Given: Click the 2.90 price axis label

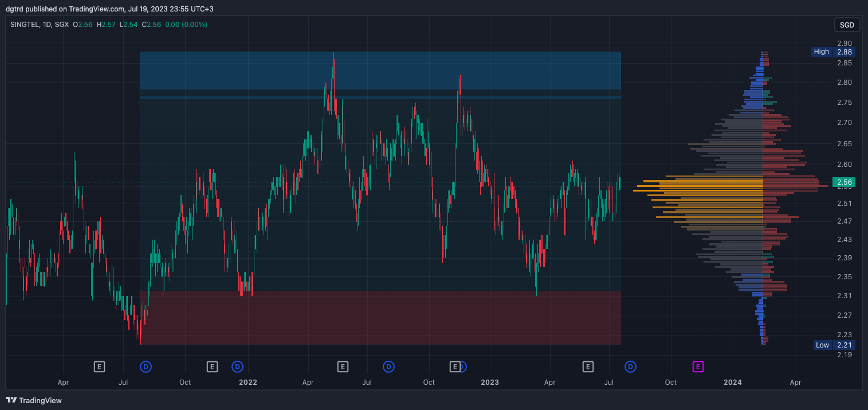Looking at the screenshot, I should coord(845,43).
